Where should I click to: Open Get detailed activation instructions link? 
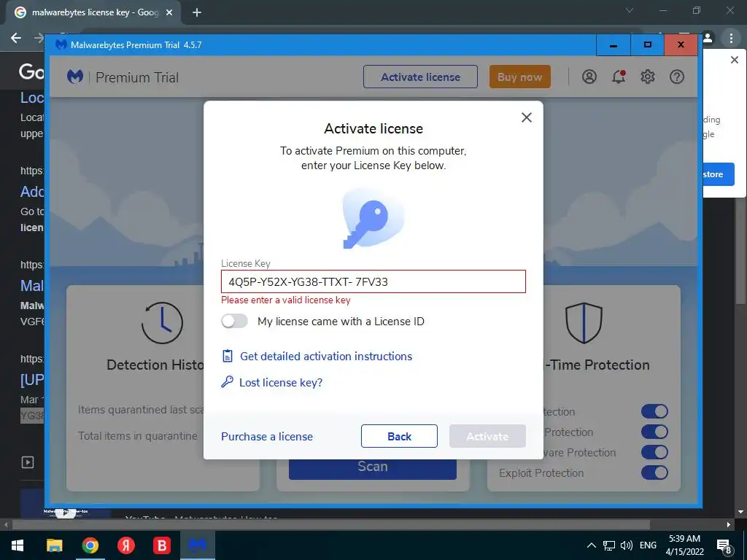point(326,356)
